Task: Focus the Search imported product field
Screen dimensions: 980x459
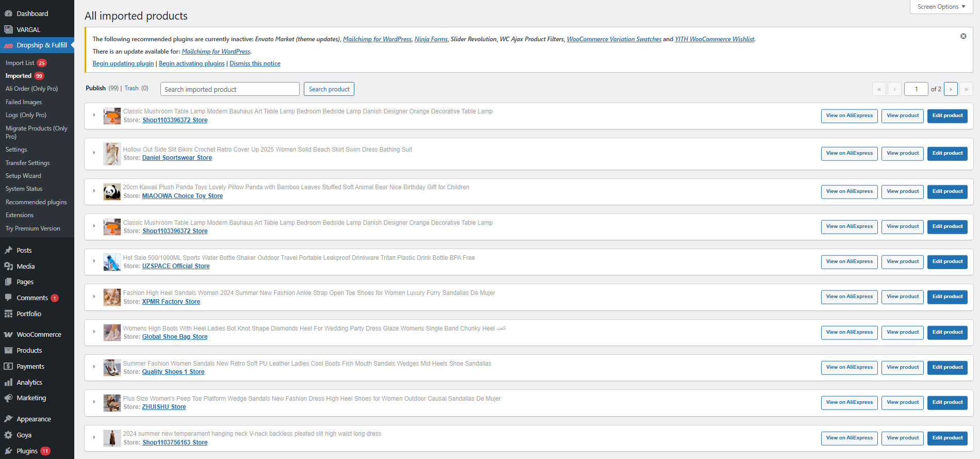Action: coord(230,89)
